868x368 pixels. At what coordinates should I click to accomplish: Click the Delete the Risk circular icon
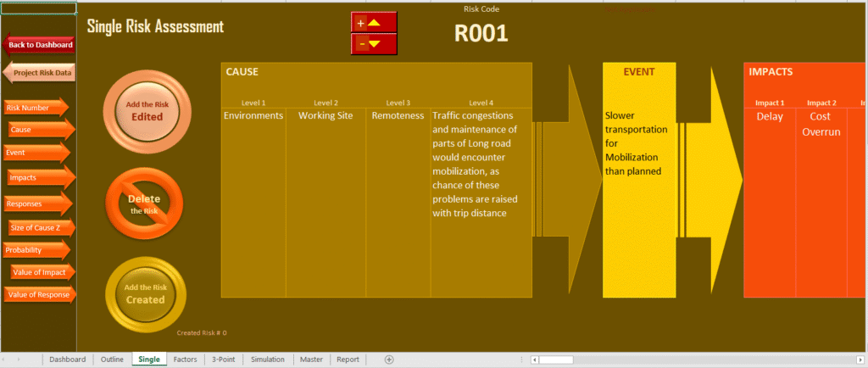pos(144,204)
